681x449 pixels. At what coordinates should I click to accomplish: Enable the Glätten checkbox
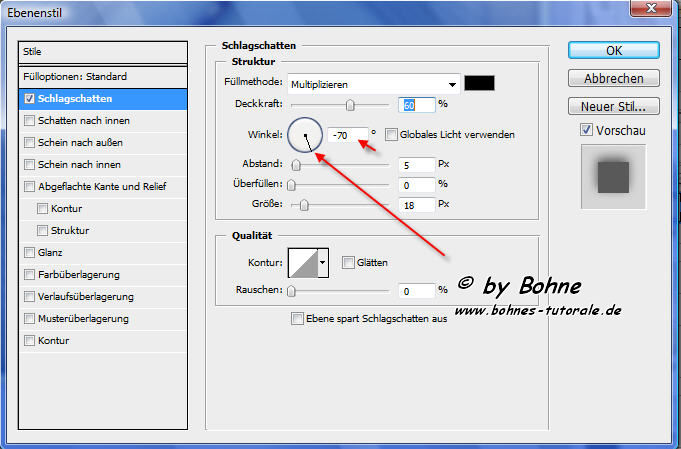pos(348,263)
